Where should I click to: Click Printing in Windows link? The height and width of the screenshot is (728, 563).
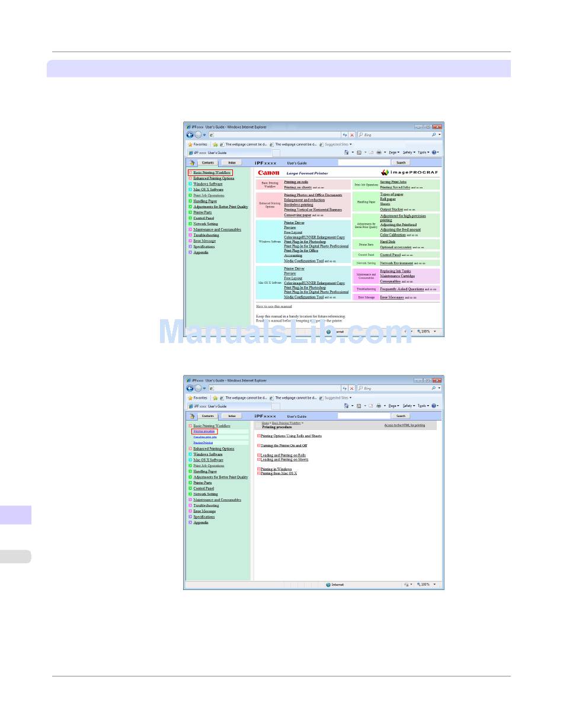276,469
